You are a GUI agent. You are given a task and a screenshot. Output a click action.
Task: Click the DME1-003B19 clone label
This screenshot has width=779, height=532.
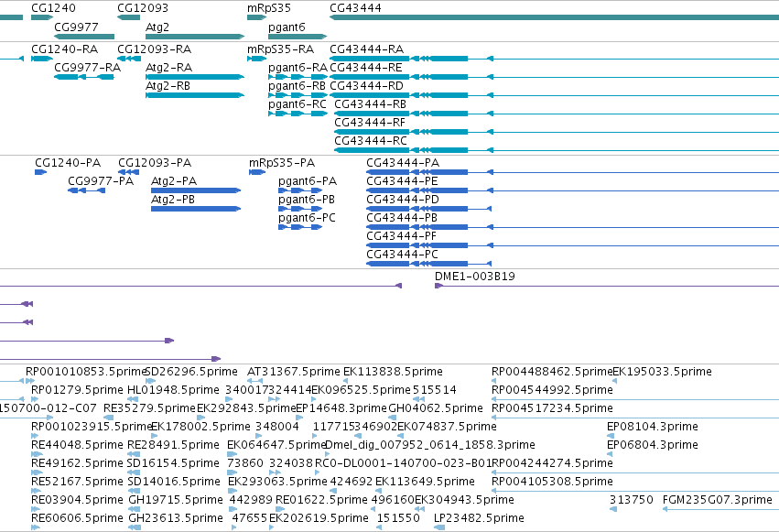474,277
